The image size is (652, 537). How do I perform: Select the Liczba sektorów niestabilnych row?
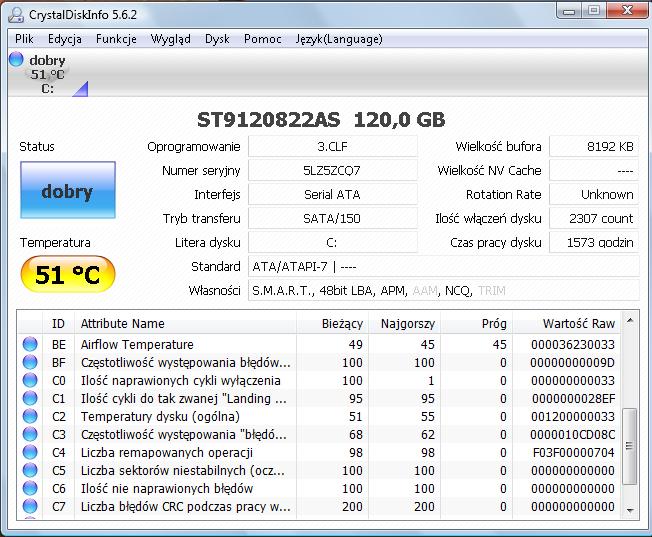[319, 470]
